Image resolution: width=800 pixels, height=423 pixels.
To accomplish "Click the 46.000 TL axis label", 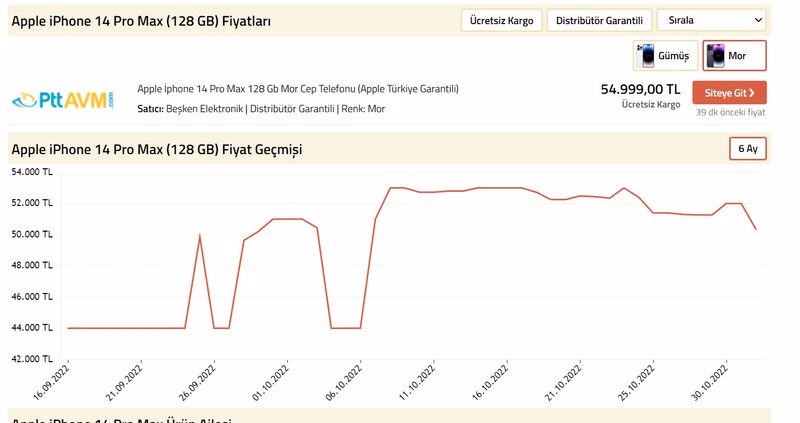I will click(32, 296).
